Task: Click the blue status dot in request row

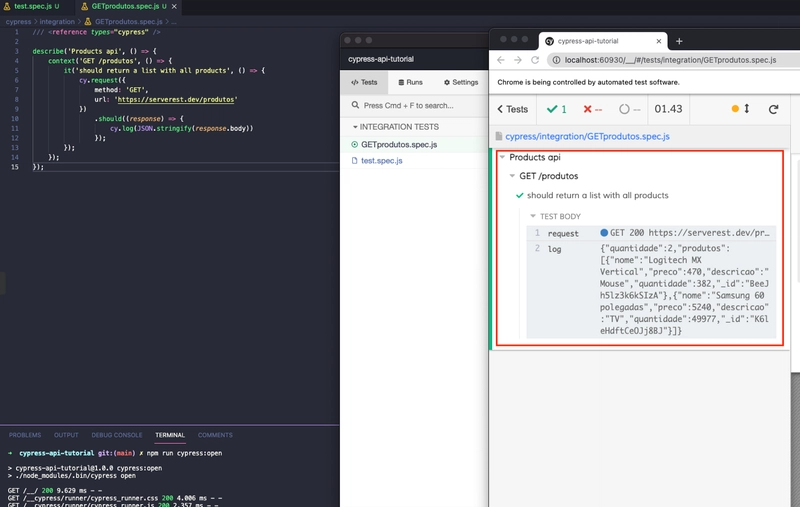Action: (604, 233)
